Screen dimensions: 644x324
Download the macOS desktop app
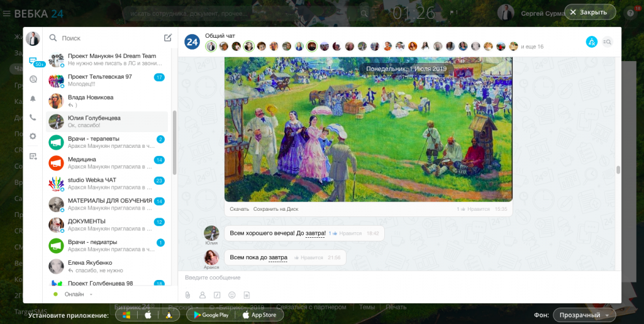pos(148,315)
